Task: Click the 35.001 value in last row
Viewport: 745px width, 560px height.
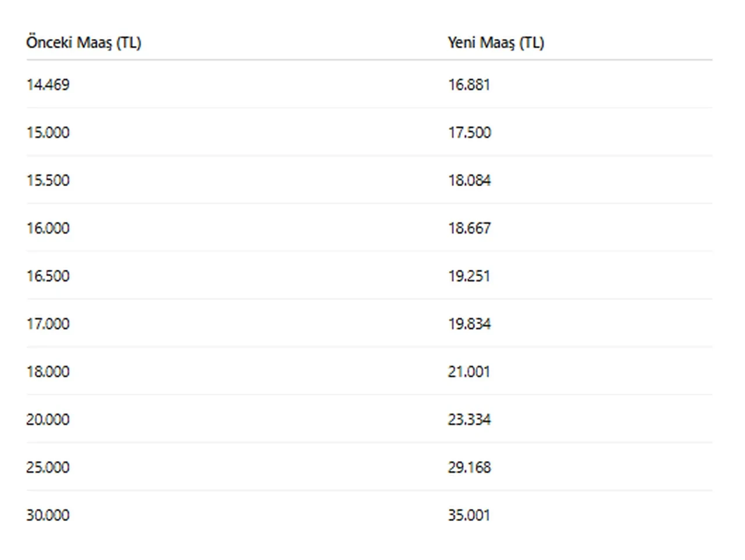Action: tap(469, 515)
